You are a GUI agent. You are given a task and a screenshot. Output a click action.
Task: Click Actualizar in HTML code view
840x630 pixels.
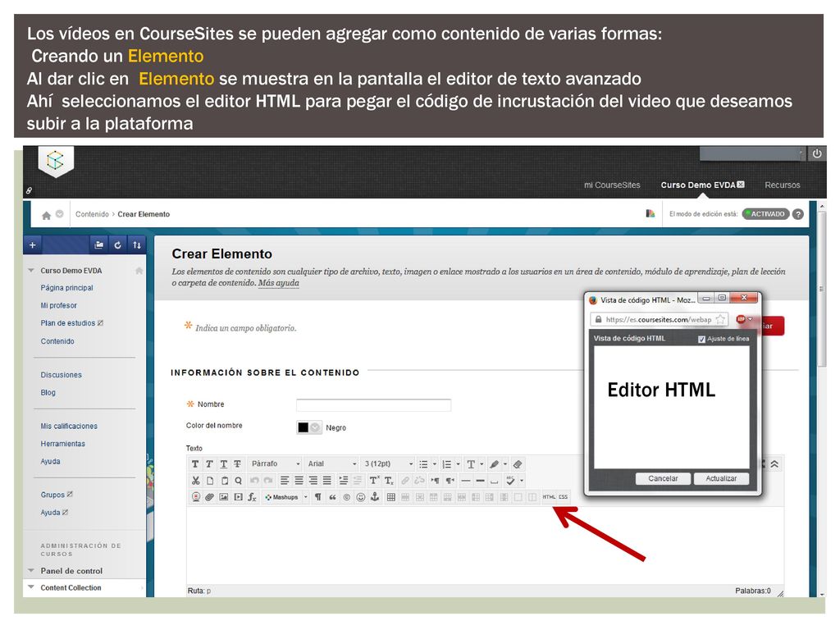[721, 478]
